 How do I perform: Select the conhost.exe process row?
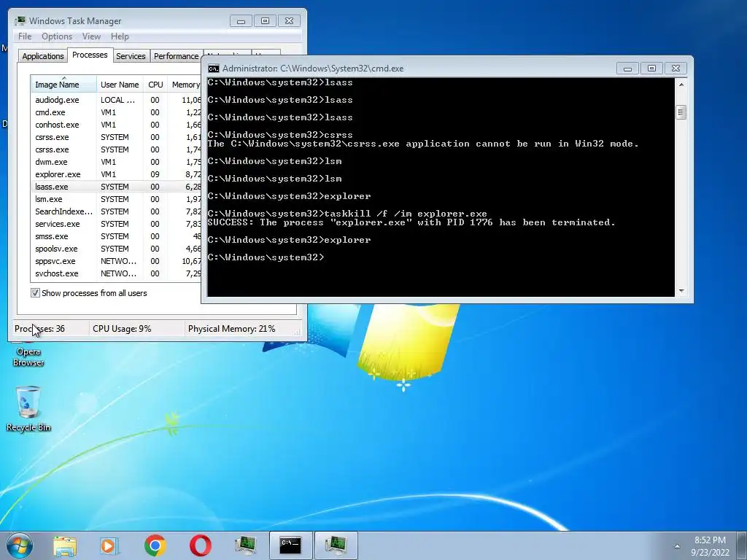[x=116, y=125]
